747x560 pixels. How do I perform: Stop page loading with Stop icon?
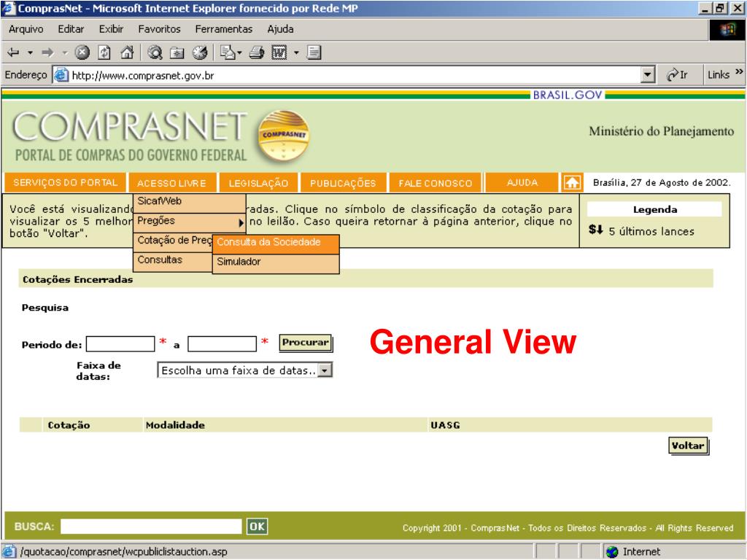click(x=82, y=52)
